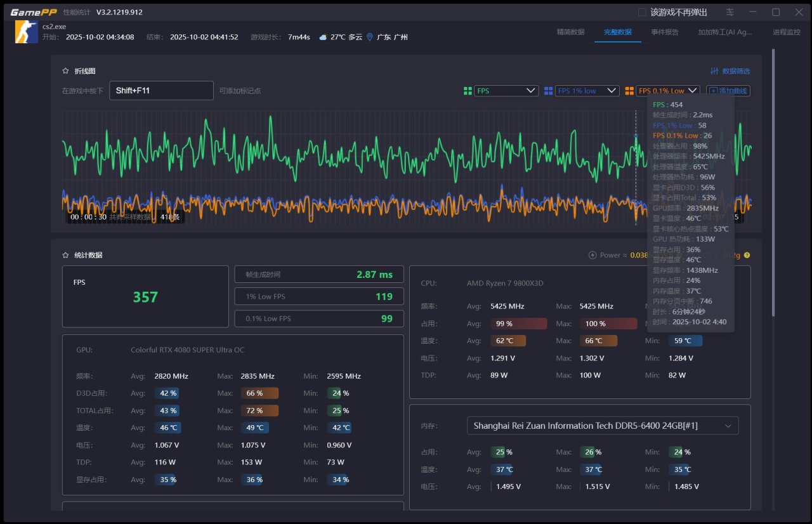Viewport: 812px width, 524px height.
Task: Click the star icon beside 统计数据
Action: 65,255
